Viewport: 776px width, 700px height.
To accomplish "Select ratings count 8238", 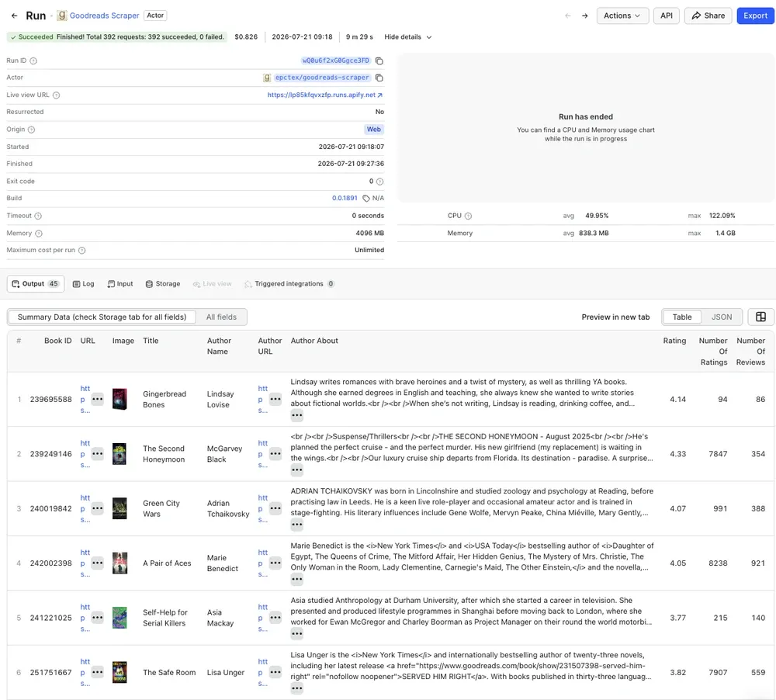I will point(718,563).
